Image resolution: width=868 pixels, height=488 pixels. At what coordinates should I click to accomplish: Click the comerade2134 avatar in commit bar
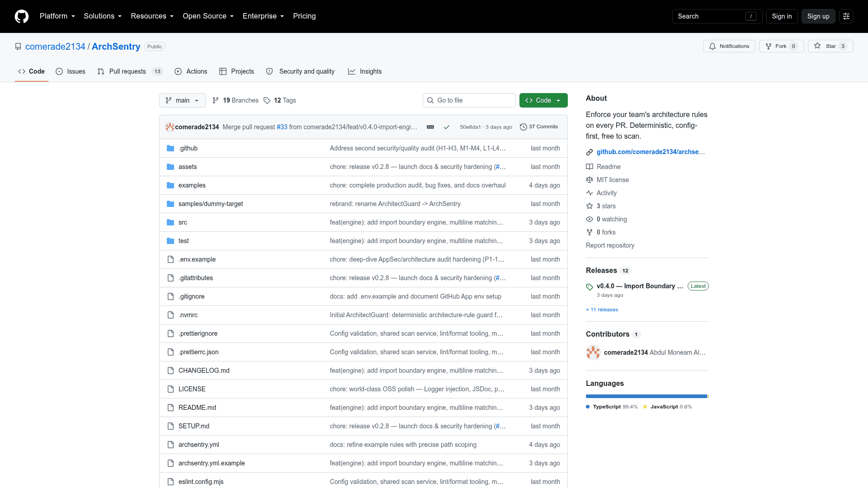[x=170, y=127]
